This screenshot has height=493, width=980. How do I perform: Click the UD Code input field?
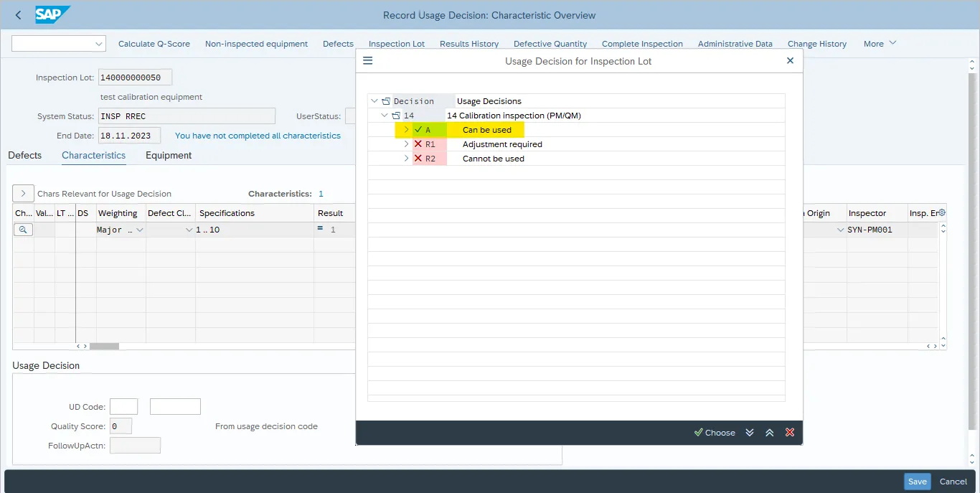click(x=123, y=407)
